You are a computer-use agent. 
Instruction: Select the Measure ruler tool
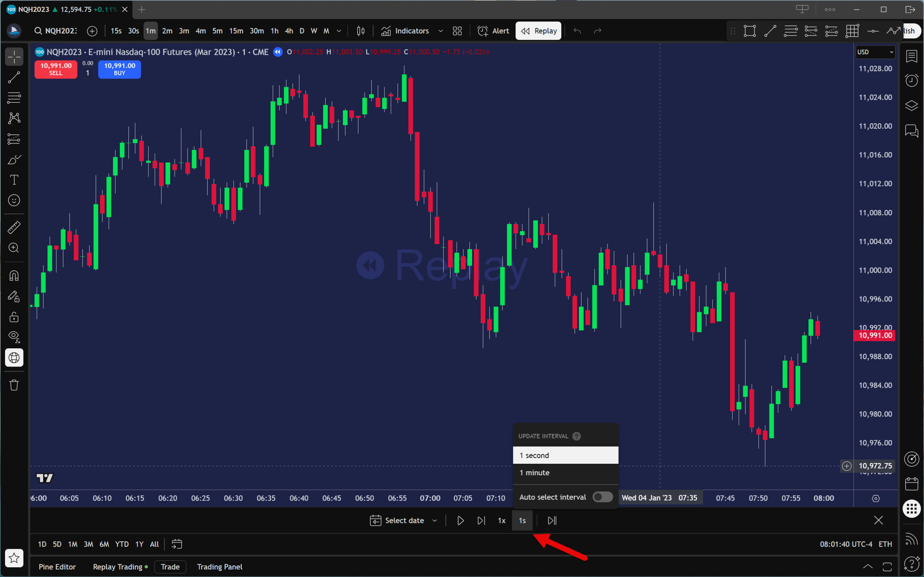(x=14, y=228)
